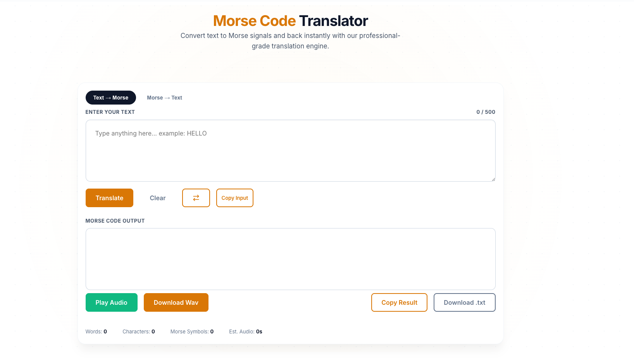
Task: Switch to the Morse → Text tab
Action: 164,98
